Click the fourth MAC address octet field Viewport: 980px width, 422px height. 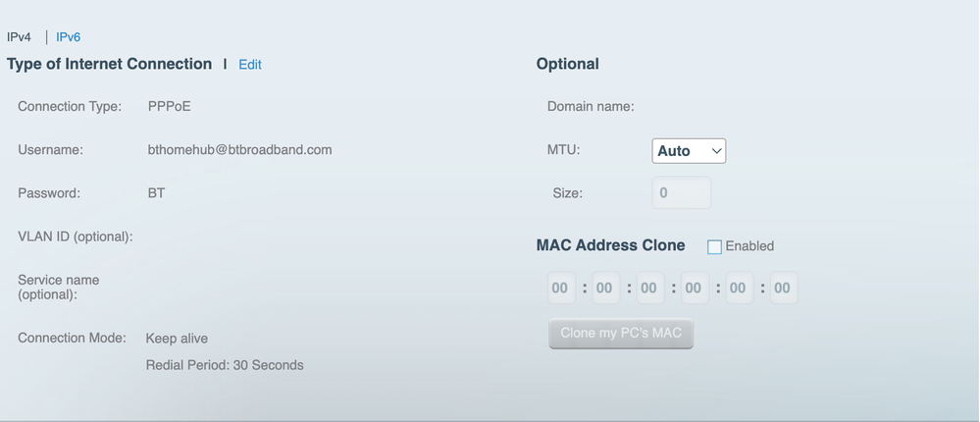tap(694, 289)
